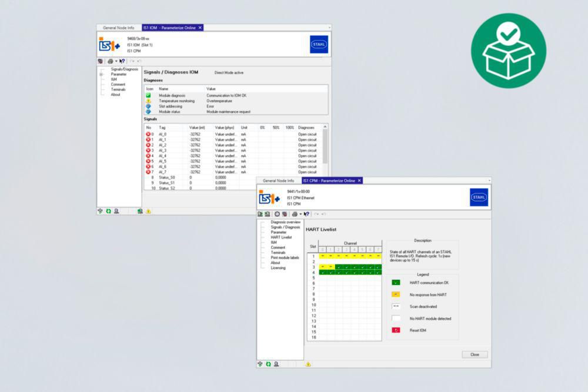This screenshot has height=392, width=588.
Task: Click user icon in IOM window status bar
Action: [116, 211]
